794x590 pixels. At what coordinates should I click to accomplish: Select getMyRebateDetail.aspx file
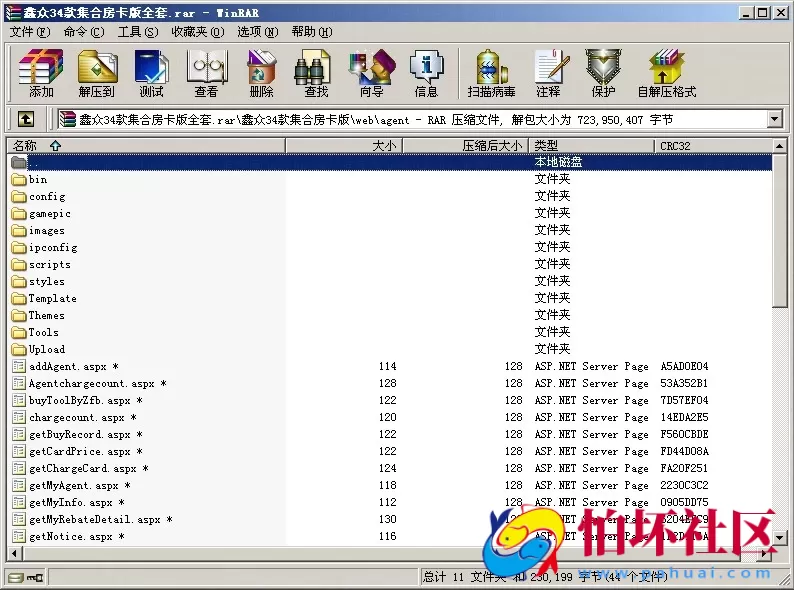(x=92, y=520)
